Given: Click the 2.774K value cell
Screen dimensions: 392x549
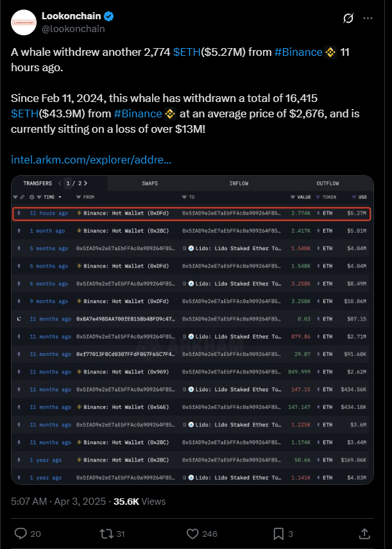Looking at the screenshot, I should (301, 213).
